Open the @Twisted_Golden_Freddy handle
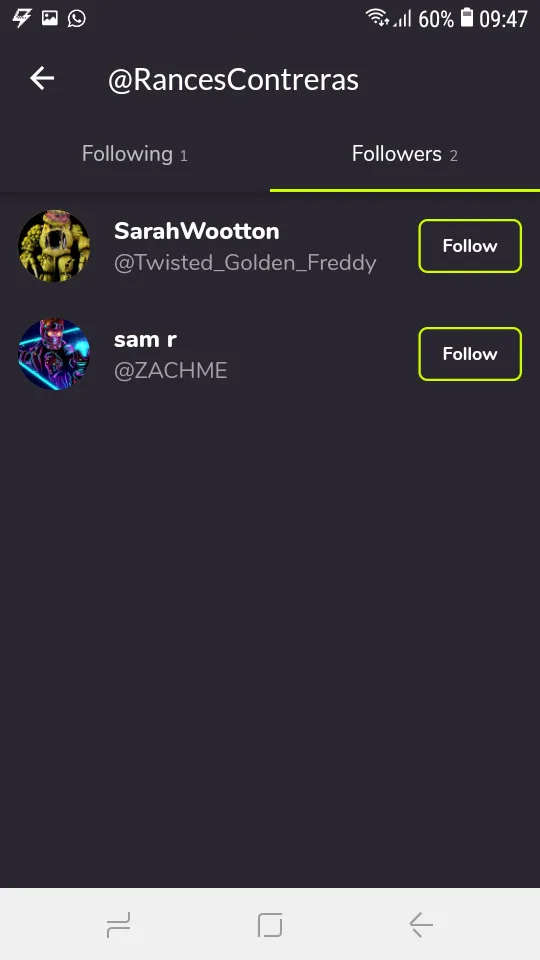The width and height of the screenshot is (540, 960). (x=245, y=263)
